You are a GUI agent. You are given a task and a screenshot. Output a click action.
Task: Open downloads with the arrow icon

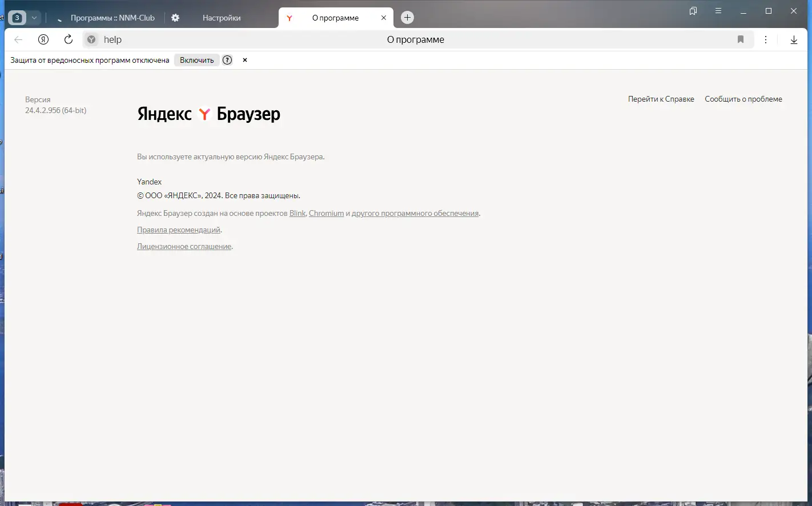point(794,39)
